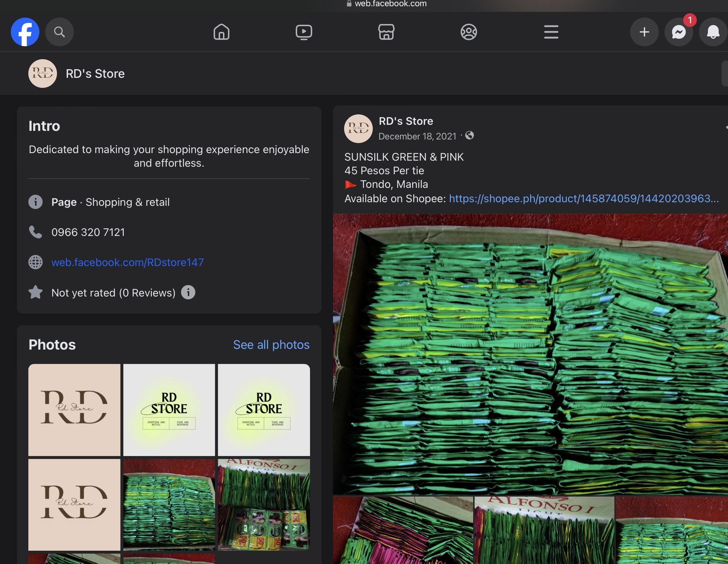728x564 pixels.
Task: Open the Shopee product link
Action: coord(584,198)
